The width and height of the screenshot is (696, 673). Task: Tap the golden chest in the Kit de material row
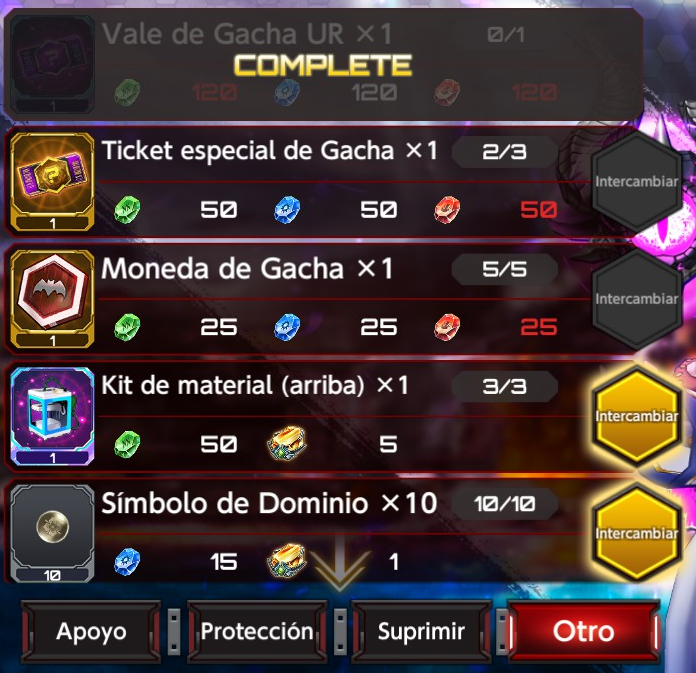tap(287, 444)
